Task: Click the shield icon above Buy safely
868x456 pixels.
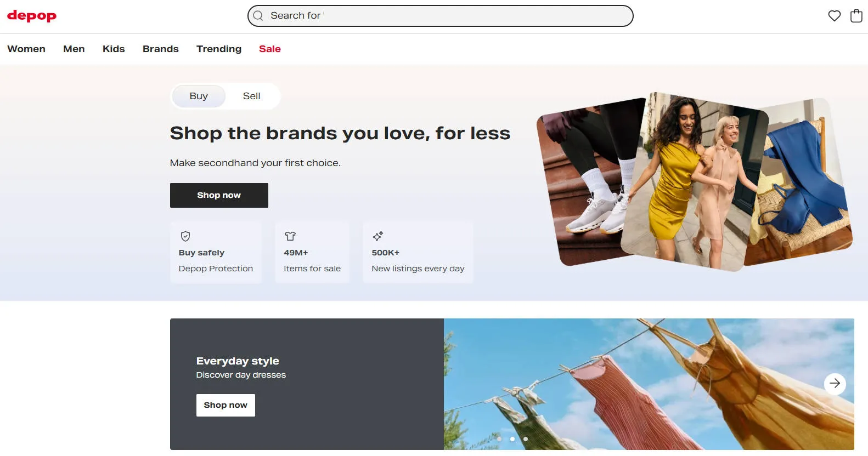Action: coord(185,236)
